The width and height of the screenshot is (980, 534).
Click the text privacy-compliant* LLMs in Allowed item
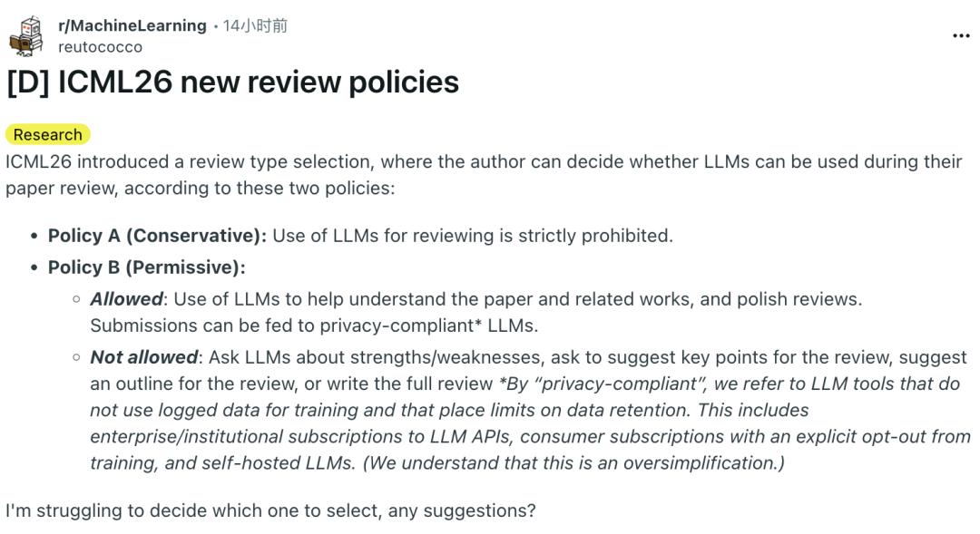tap(428, 326)
